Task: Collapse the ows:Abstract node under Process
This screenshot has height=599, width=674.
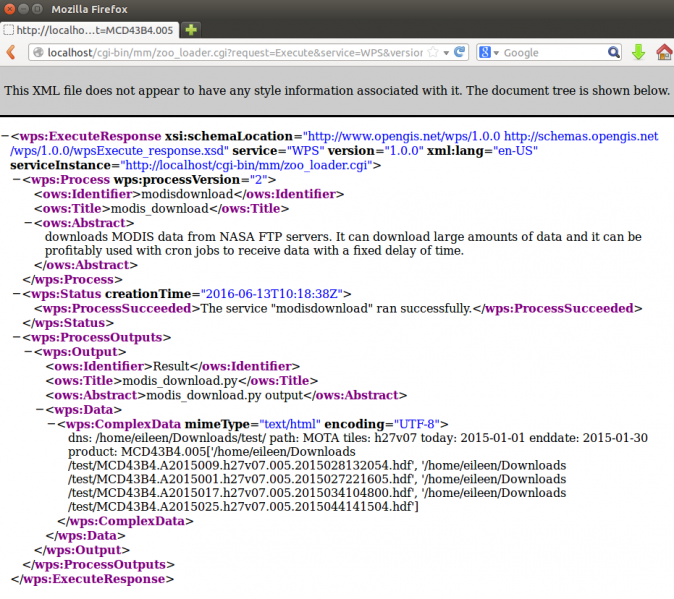Action: pyautogui.click(x=28, y=223)
